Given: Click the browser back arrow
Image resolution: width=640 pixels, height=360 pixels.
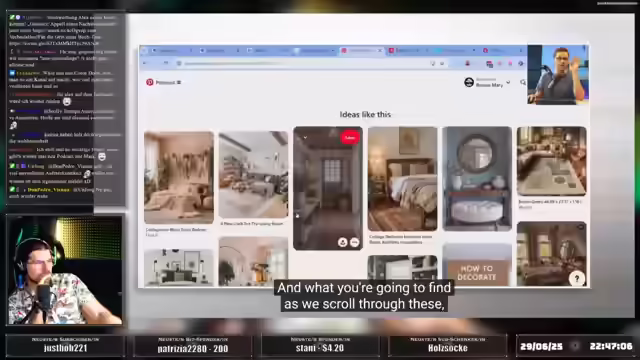Looking at the screenshot, I should 145,63.
